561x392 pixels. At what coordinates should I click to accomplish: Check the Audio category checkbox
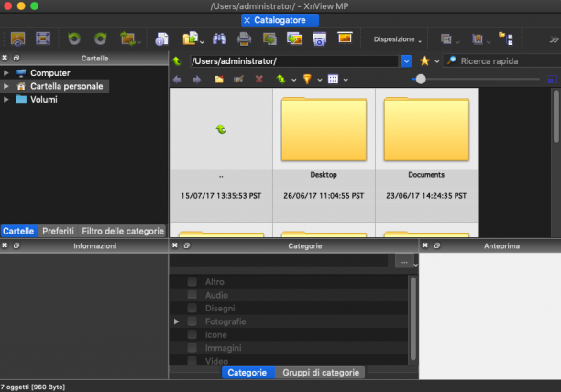(x=192, y=295)
